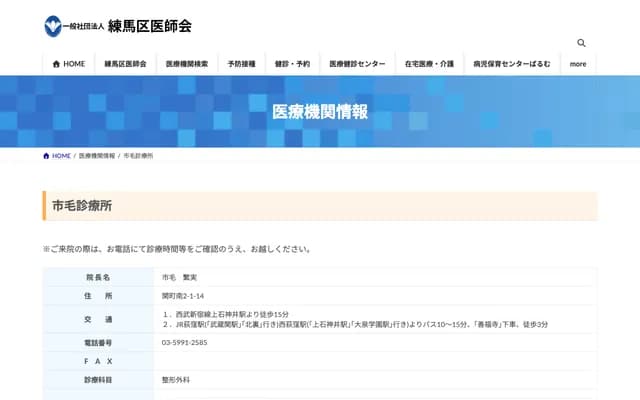Click the 医療機関情報 banner title
The height and width of the screenshot is (400, 640).
point(319,111)
